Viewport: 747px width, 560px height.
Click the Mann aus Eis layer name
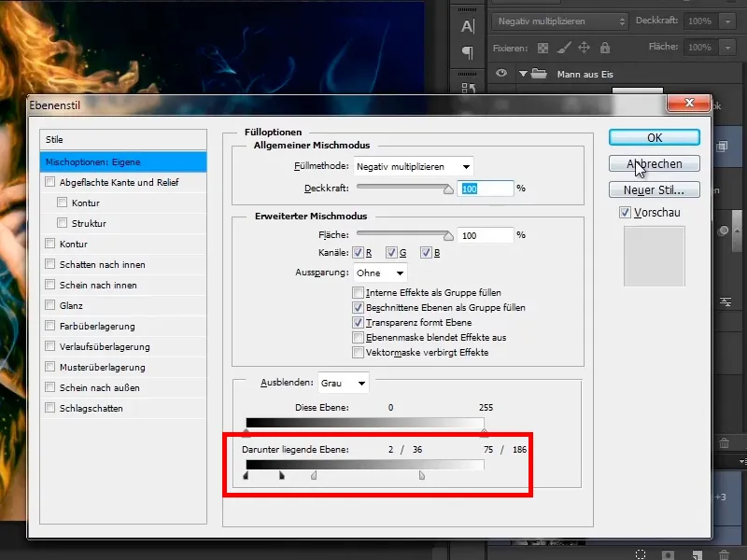(585, 75)
